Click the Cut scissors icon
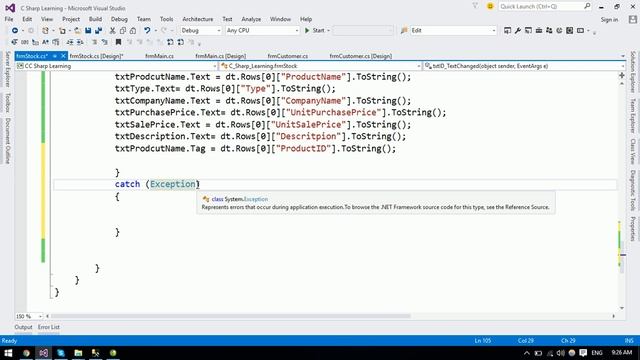 (x=112, y=31)
